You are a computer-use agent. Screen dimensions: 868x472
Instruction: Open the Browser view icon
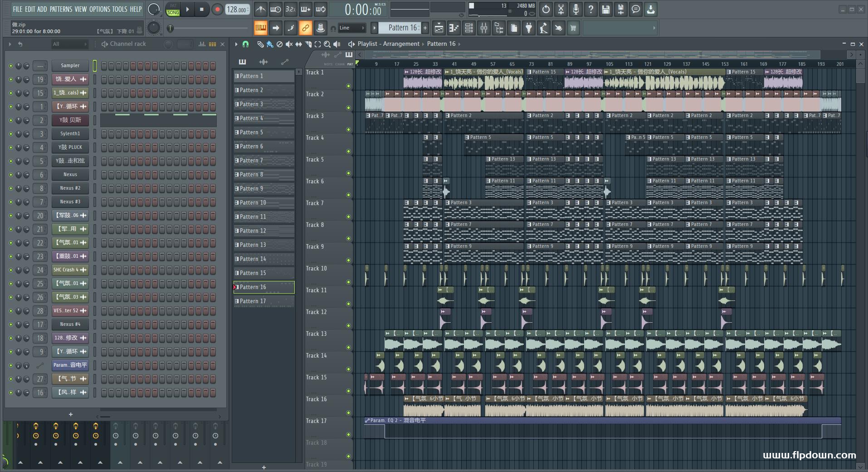[x=499, y=28]
